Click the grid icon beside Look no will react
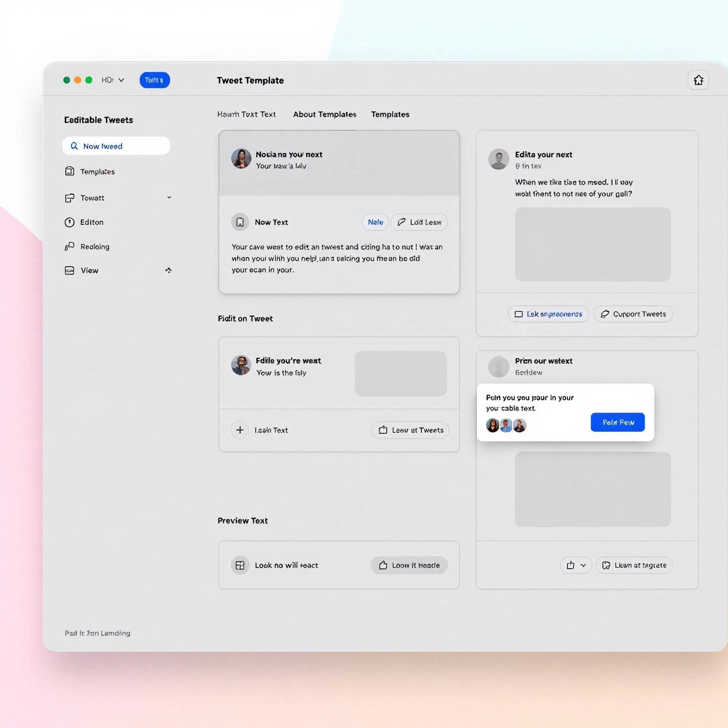 coord(240,565)
